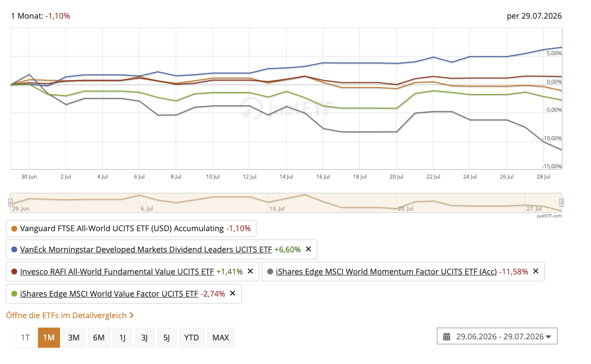The image size is (591, 364).
Task: Remove iShares World Value Factor ETF with X icon
Action: [233, 294]
